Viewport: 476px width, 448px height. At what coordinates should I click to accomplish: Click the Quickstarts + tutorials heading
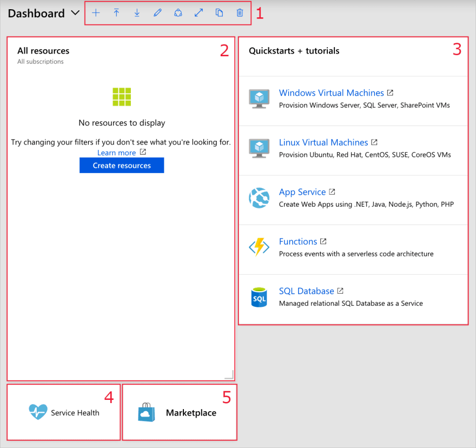[294, 51]
